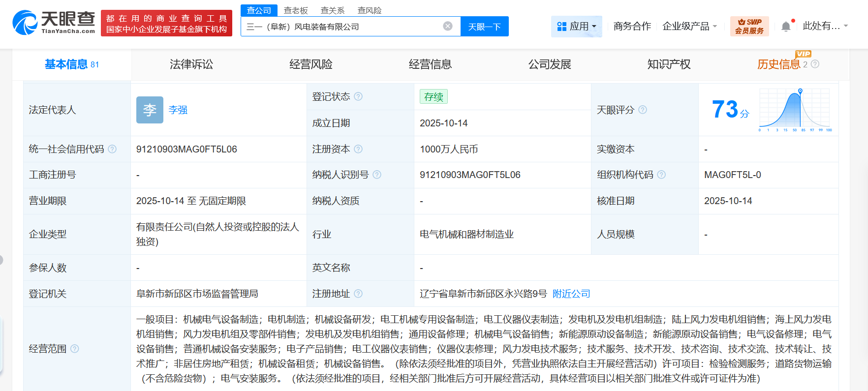Click help icon next to 登记状态
The image size is (868, 391).
click(358, 96)
